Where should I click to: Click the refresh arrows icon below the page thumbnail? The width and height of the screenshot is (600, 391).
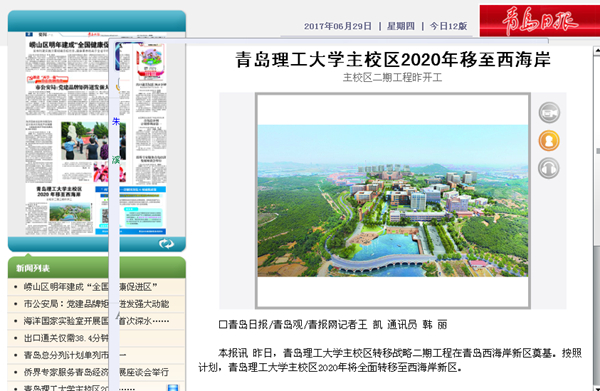point(166,244)
